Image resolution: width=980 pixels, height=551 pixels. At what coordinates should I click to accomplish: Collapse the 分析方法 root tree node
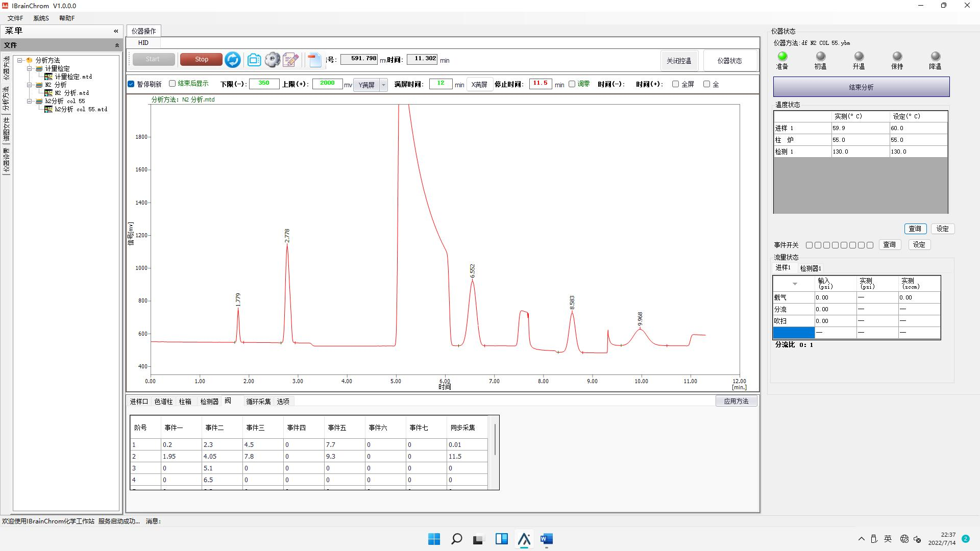tap(20, 60)
